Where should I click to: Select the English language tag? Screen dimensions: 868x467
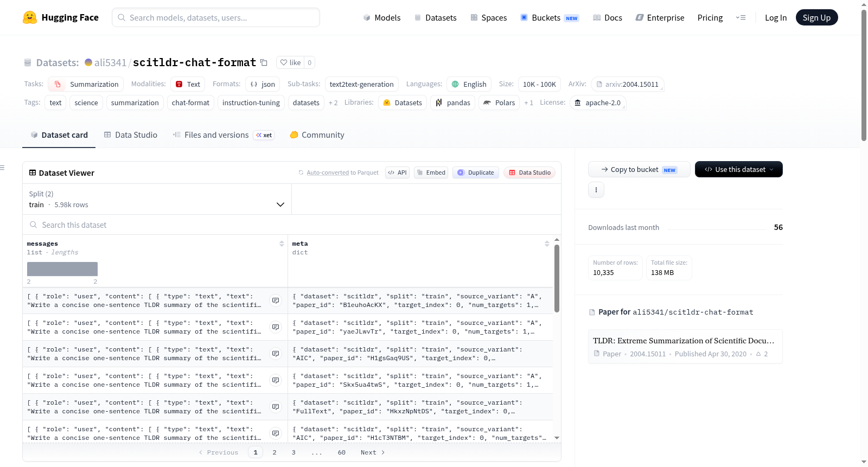(x=469, y=84)
